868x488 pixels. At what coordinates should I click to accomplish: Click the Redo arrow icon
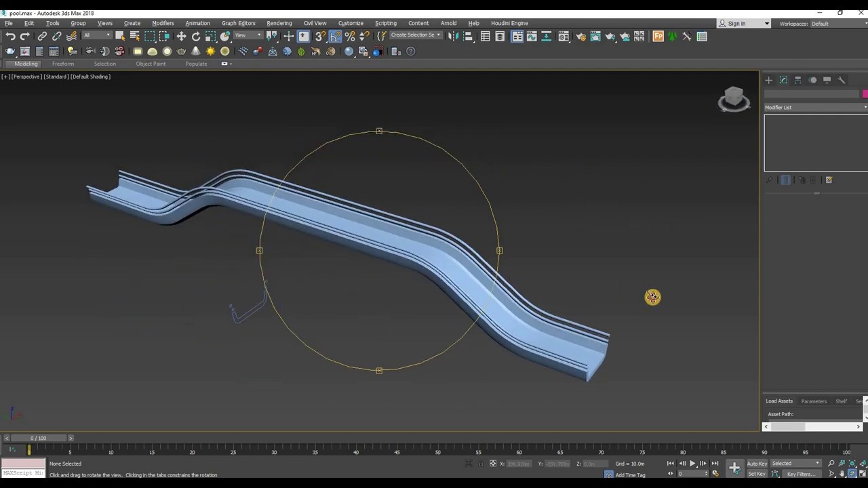coord(25,37)
